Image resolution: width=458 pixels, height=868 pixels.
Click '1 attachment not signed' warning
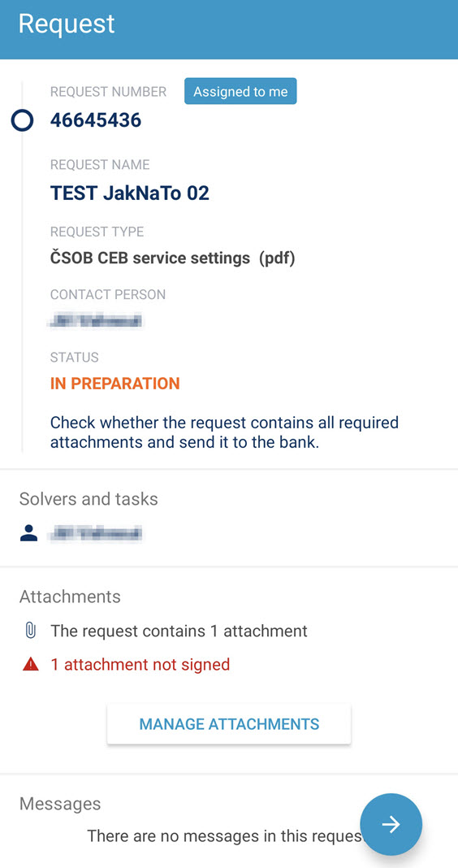pos(140,664)
